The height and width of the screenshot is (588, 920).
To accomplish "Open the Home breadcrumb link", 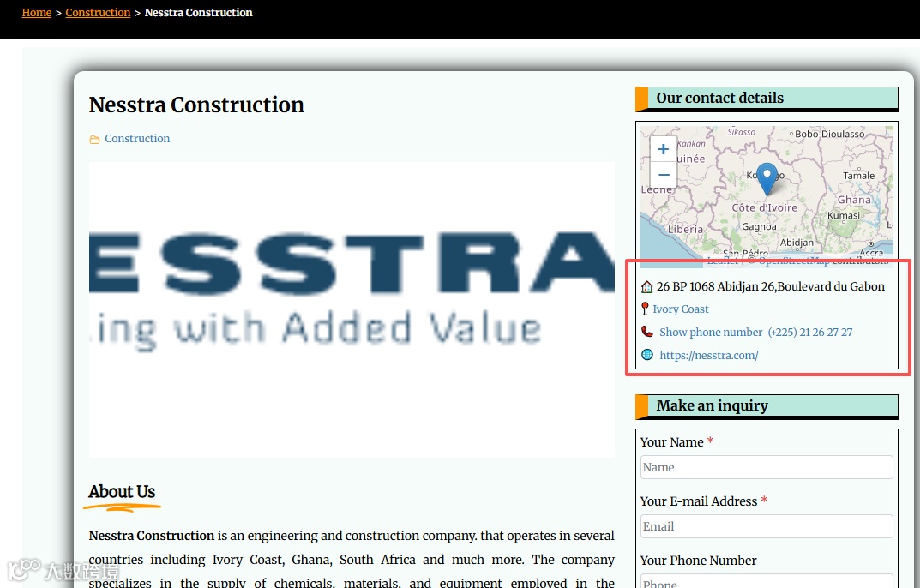I will tap(36, 12).
